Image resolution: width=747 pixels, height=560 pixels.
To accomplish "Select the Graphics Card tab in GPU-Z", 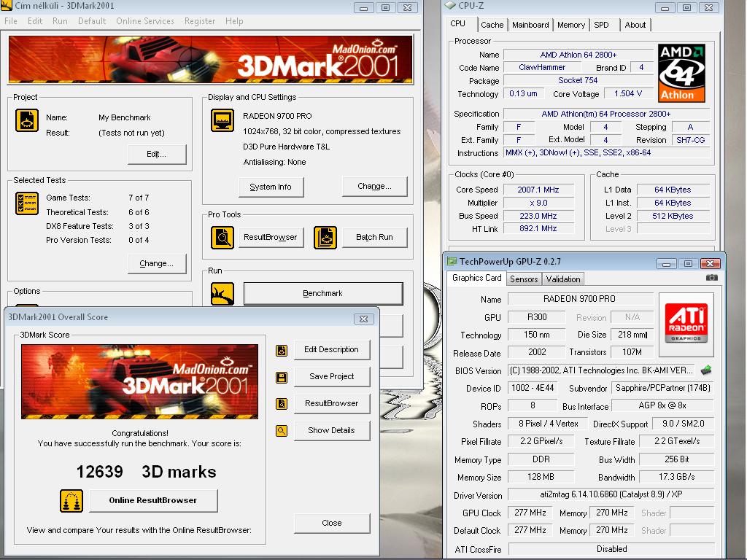I will 476,278.
